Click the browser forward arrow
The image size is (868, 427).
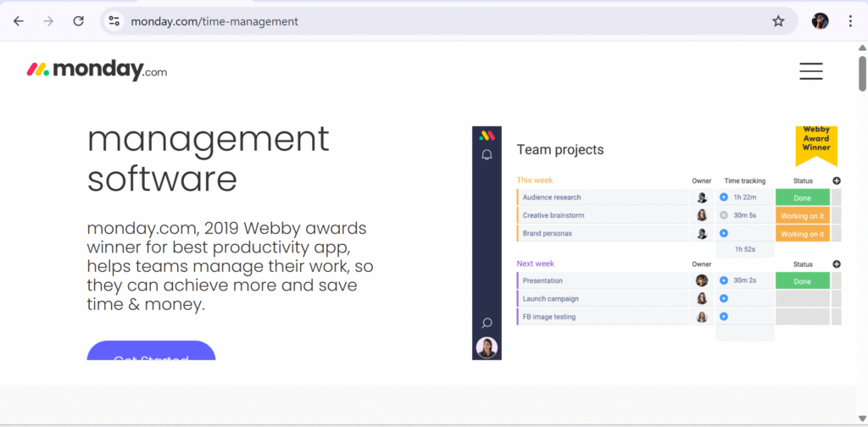pos(48,21)
